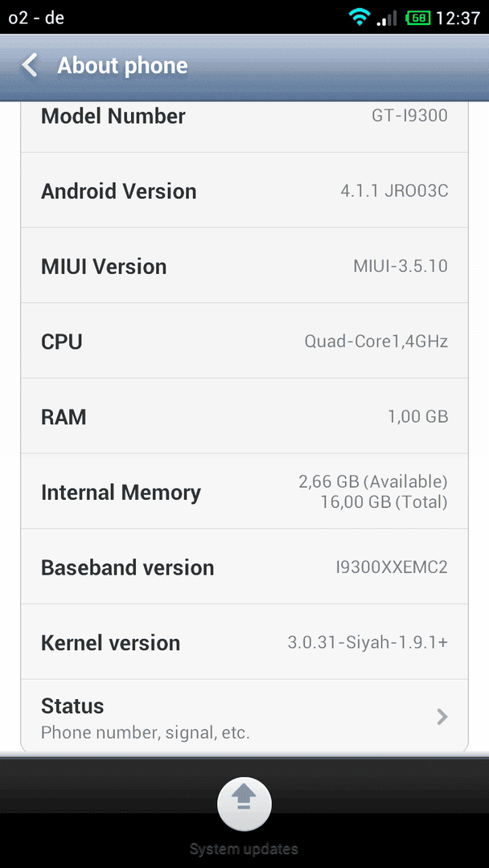Select the Model Number row
This screenshot has height=868, width=489.
[x=244, y=127]
